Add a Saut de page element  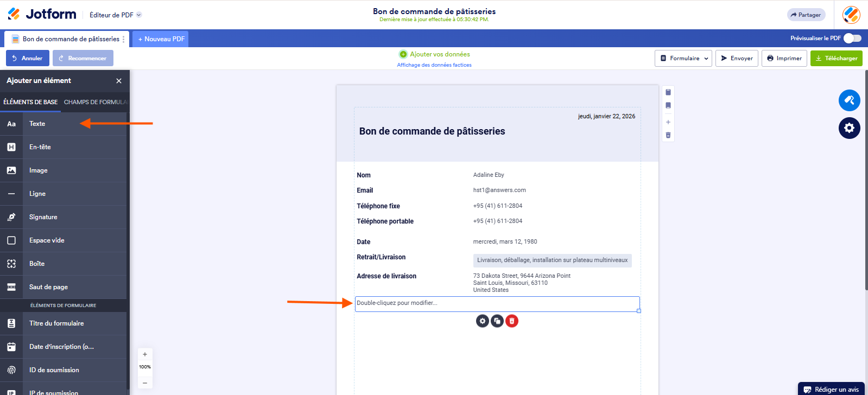click(63, 287)
